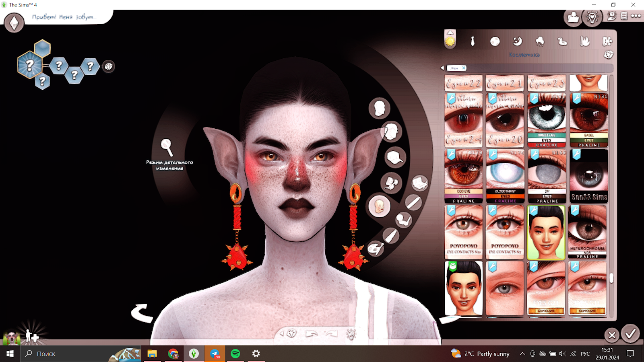Image resolution: width=644 pixels, height=362 pixels.
Task: Switch to swimwear duck tab
Action: [562, 41]
